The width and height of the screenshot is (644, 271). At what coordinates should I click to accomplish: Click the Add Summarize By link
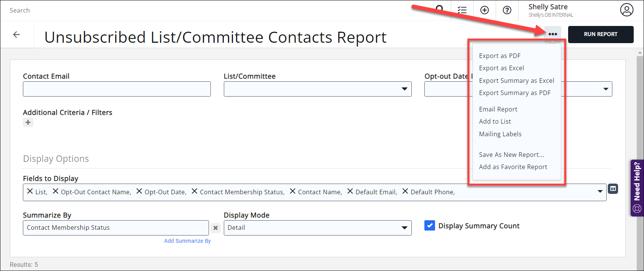tap(187, 241)
